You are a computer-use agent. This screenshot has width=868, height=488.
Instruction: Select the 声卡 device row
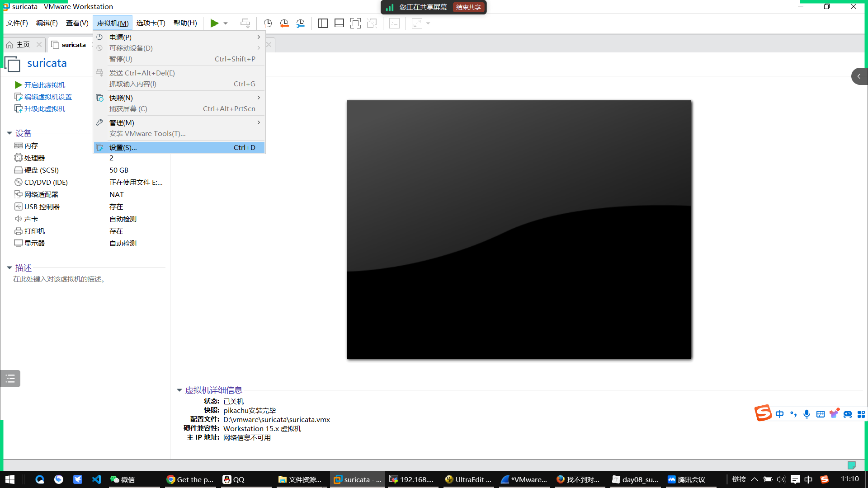(88, 219)
